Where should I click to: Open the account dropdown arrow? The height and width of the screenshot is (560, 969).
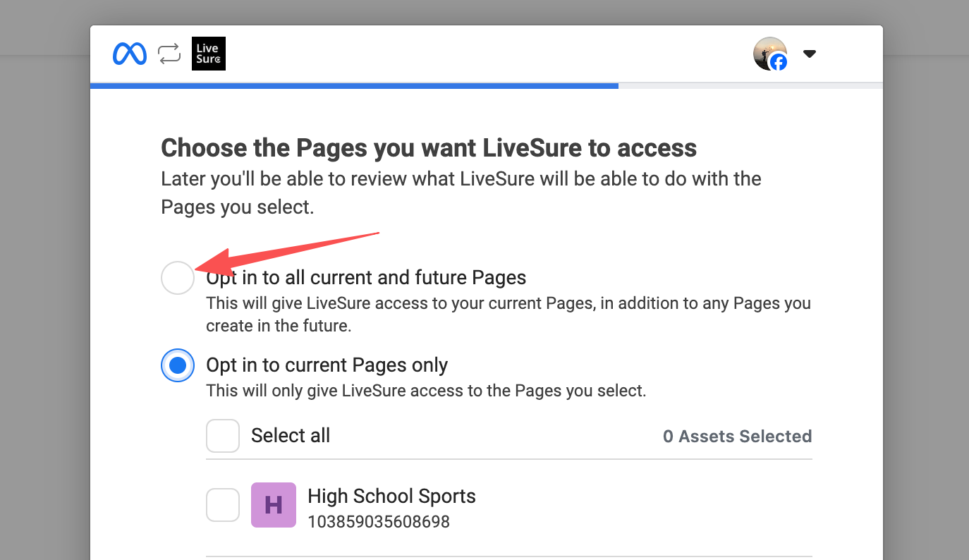(810, 54)
